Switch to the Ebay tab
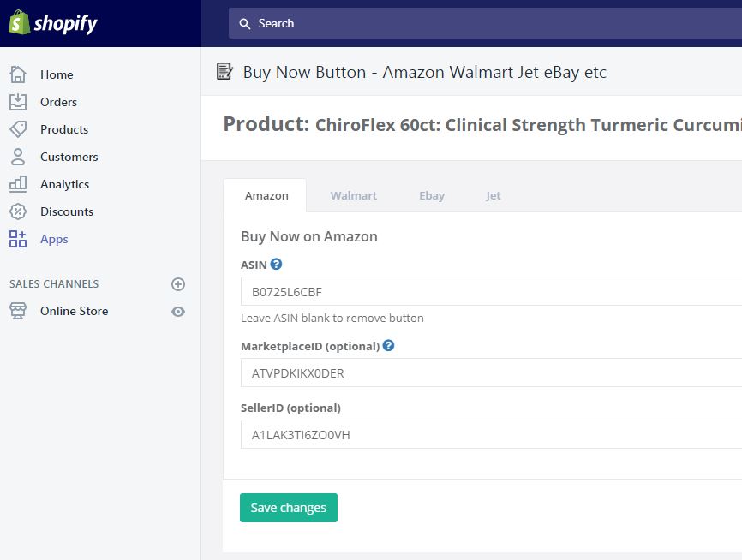This screenshot has width=742, height=560. 432,195
